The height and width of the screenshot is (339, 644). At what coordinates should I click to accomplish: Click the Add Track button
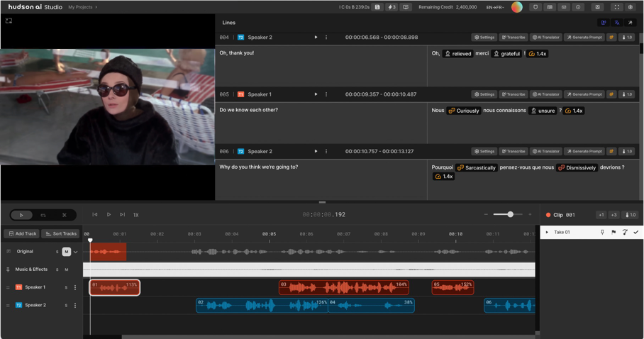(x=22, y=233)
